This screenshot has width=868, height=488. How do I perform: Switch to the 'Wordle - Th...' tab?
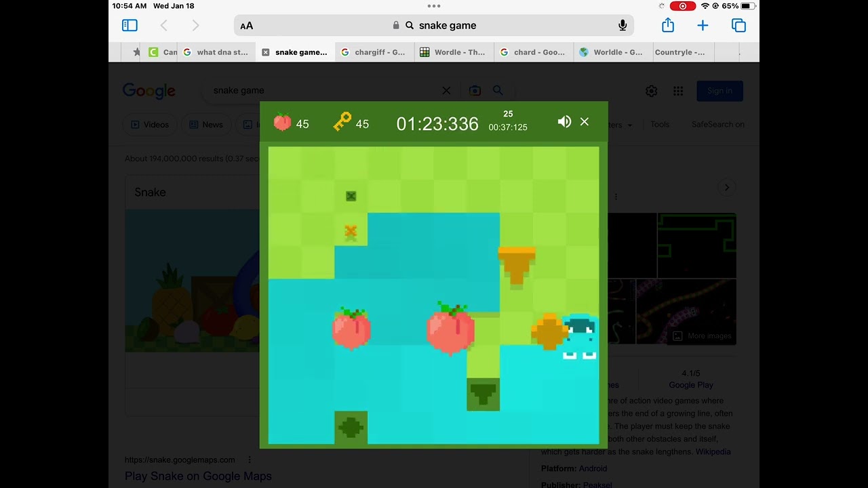[454, 52]
